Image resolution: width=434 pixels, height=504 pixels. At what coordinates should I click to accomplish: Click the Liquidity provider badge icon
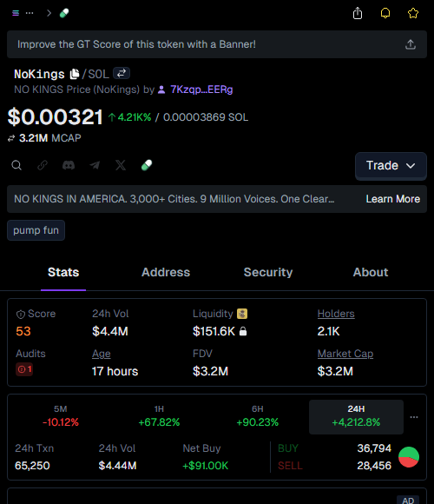tap(242, 314)
